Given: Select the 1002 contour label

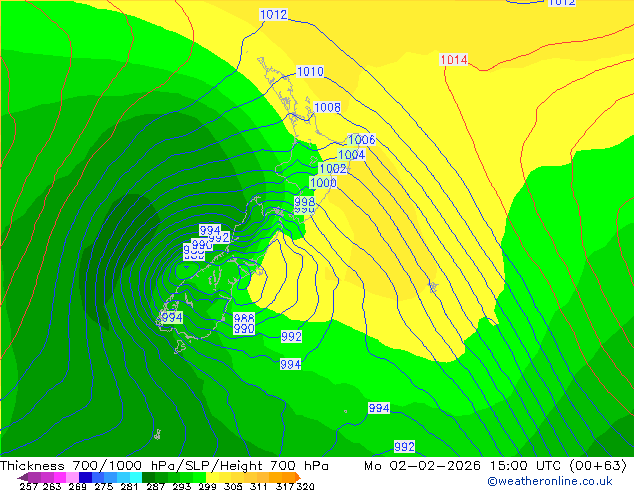Looking at the screenshot, I should [333, 168].
